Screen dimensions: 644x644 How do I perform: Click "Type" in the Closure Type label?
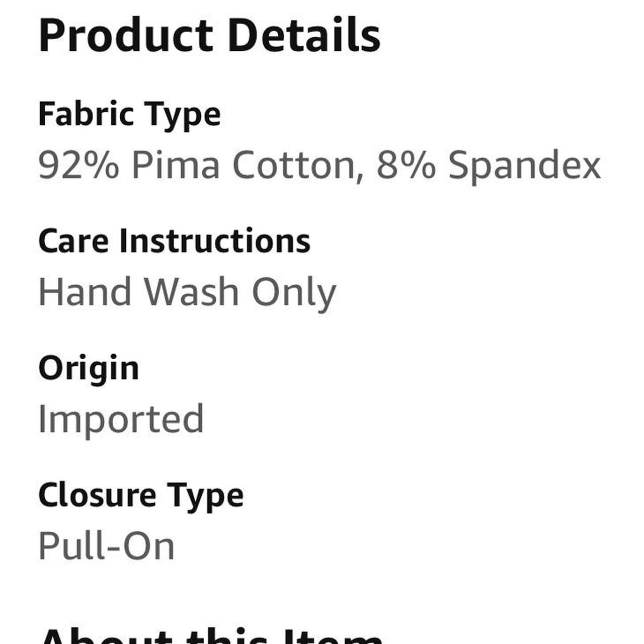pos(205,496)
